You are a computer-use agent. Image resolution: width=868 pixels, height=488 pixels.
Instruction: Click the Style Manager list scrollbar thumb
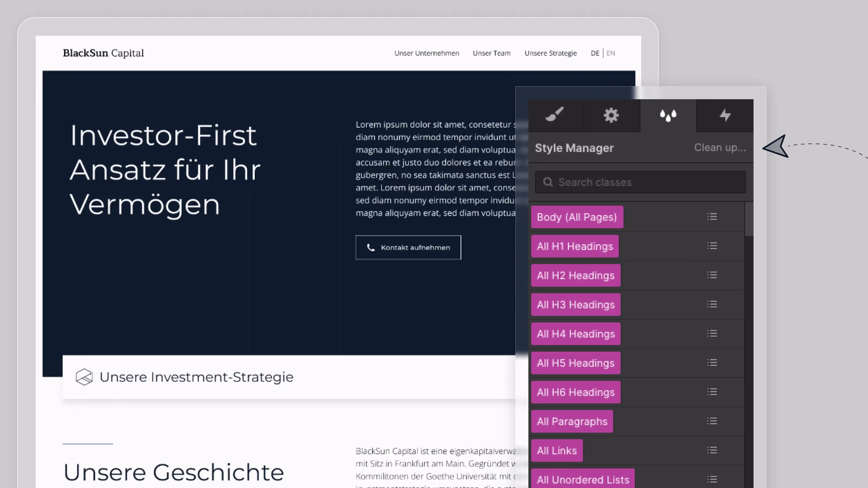tap(749, 219)
